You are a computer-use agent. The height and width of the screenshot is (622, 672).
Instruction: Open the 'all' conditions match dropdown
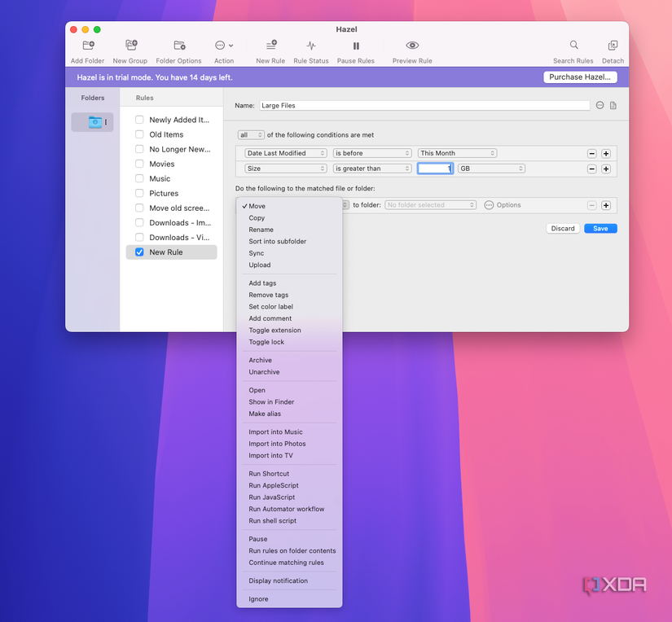(251, 135)
